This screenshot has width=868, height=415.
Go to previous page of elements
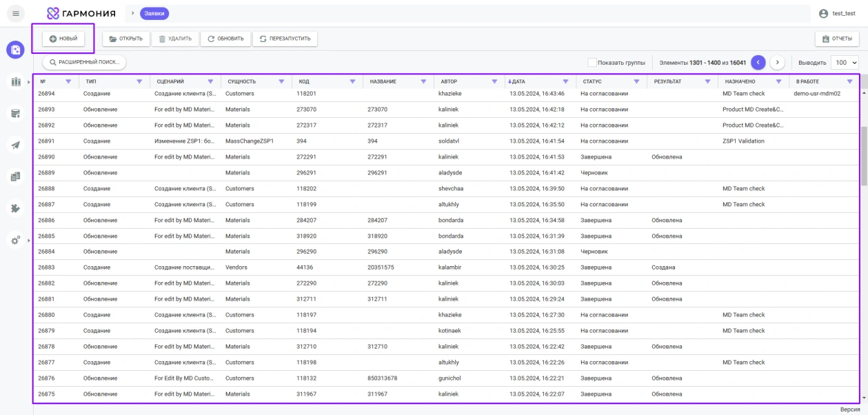point(758,62)
